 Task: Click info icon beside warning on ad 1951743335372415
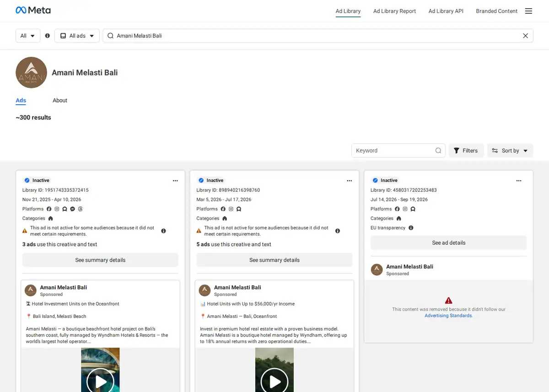[163, 231]
